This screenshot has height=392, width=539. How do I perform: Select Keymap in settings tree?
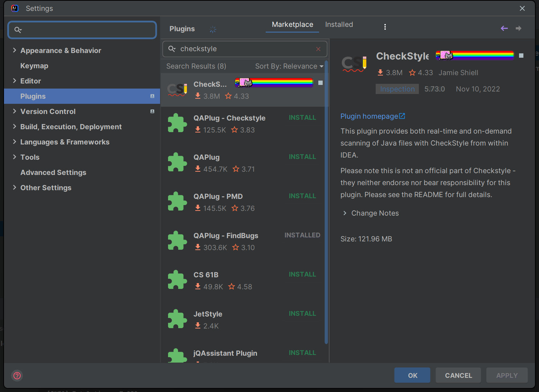click(x=34, y=66)
